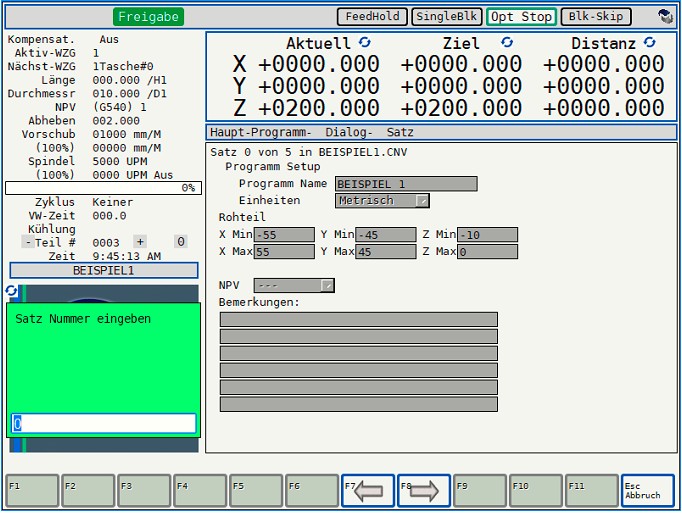
Task: Click the Y Min field
Action: (x=386, y=235)
